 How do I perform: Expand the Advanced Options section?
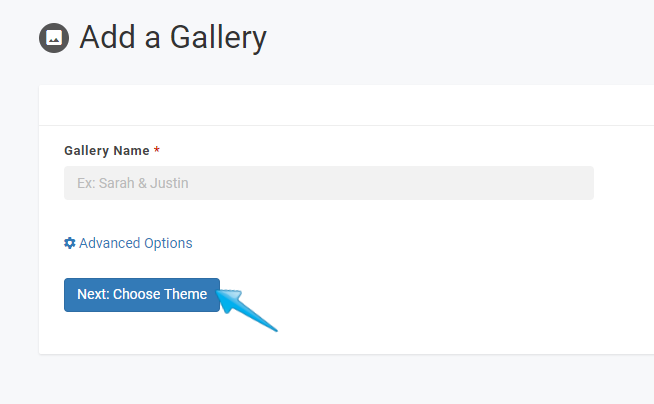point(128,243)
